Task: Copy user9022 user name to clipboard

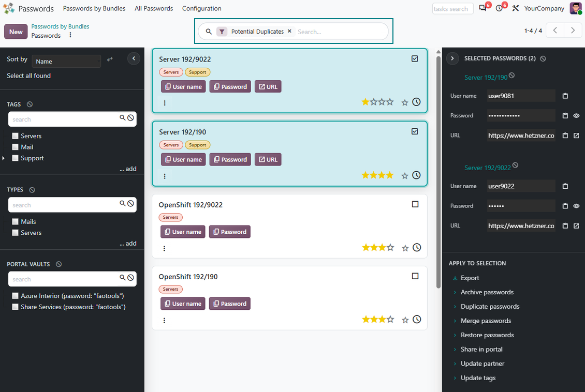Action: tap(565, 186)
